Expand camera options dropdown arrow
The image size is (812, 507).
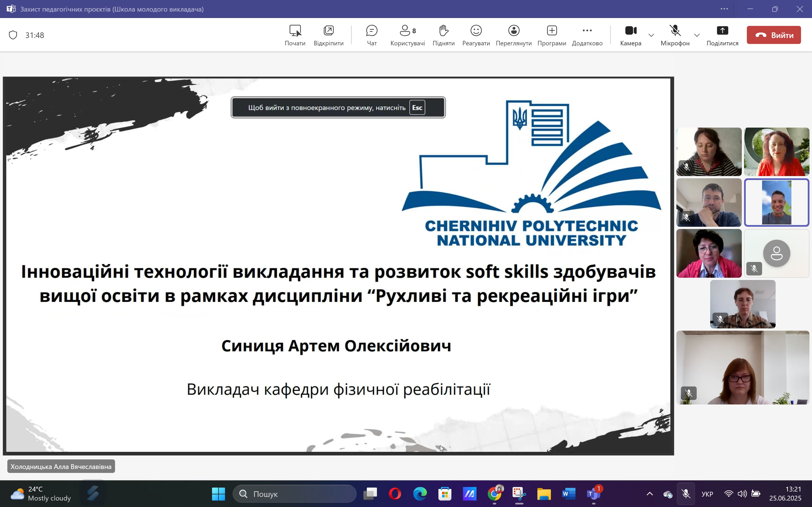pos(651,35)
